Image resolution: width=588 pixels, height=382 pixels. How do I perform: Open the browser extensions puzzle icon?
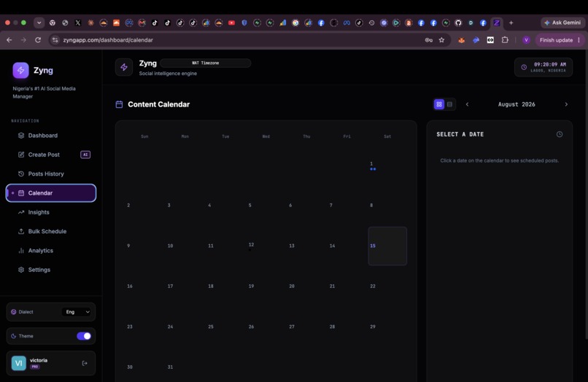tap(505, 40)
